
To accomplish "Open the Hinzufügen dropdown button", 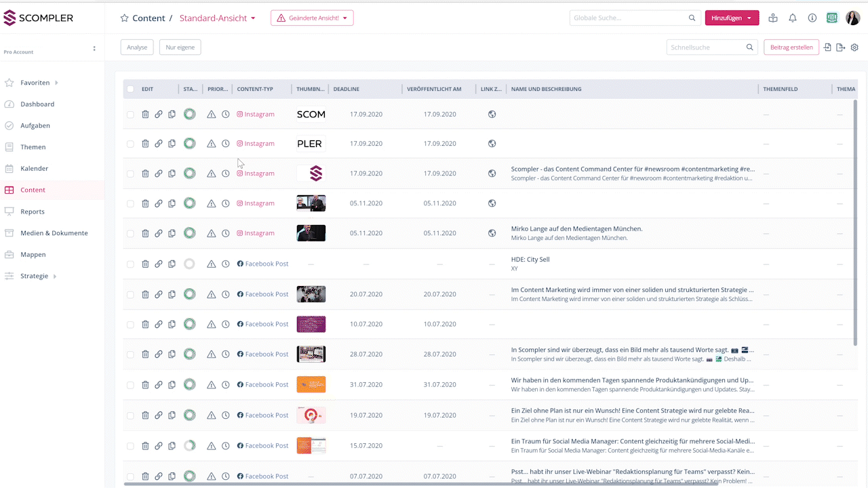I will pos(732,18).
